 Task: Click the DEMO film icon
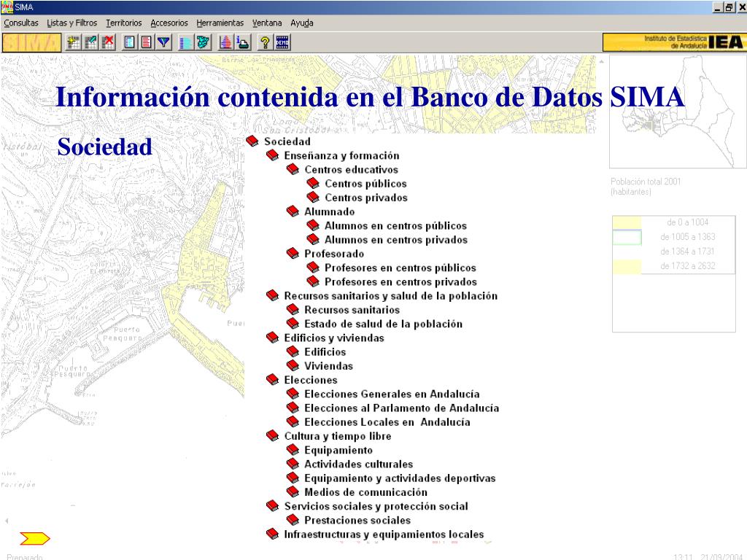pos(282,42)
